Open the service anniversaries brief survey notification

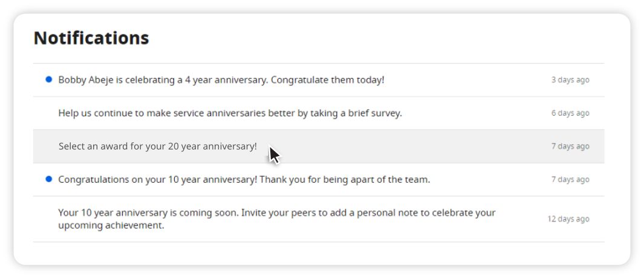click(319, 113)
